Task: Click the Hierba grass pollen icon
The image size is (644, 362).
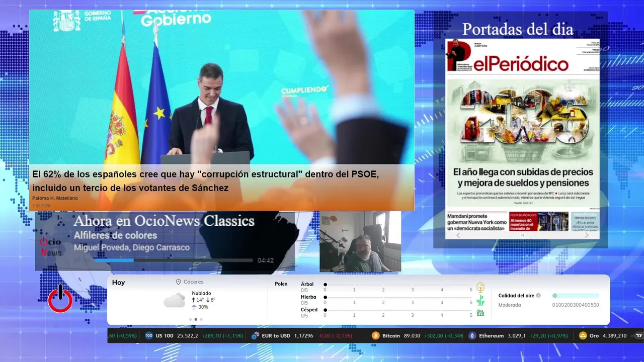Action: coord(480,300)
